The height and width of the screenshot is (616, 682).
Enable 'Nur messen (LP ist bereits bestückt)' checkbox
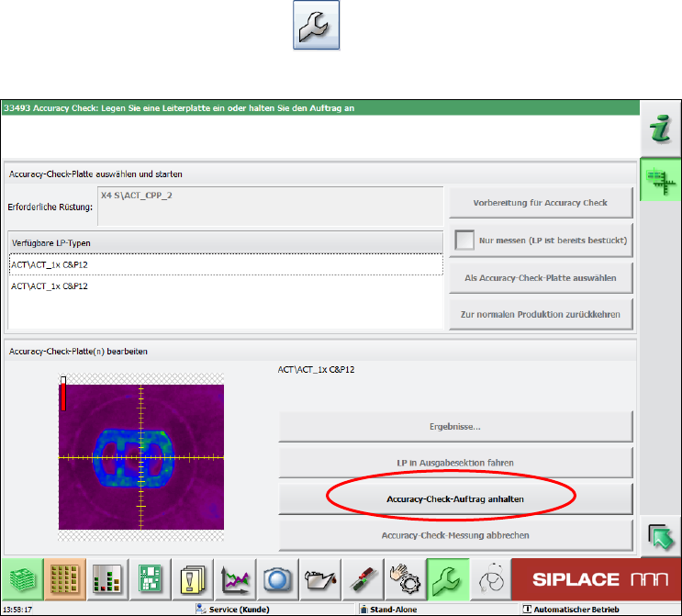[x=464, y=241]
